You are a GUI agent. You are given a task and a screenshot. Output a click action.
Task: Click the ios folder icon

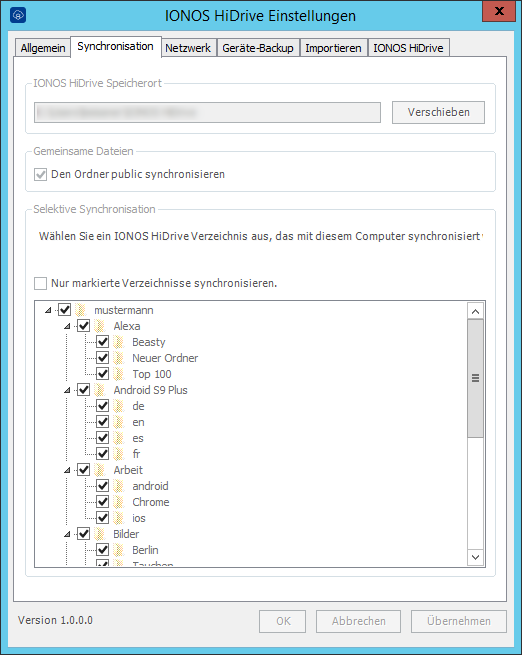[x=119, y=518]
